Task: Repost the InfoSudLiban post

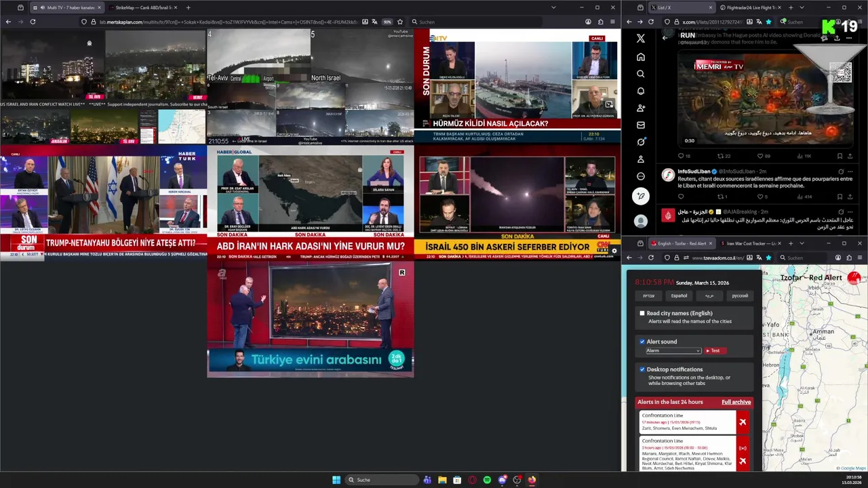Action: pyautogui.click(x=722, y=197)
